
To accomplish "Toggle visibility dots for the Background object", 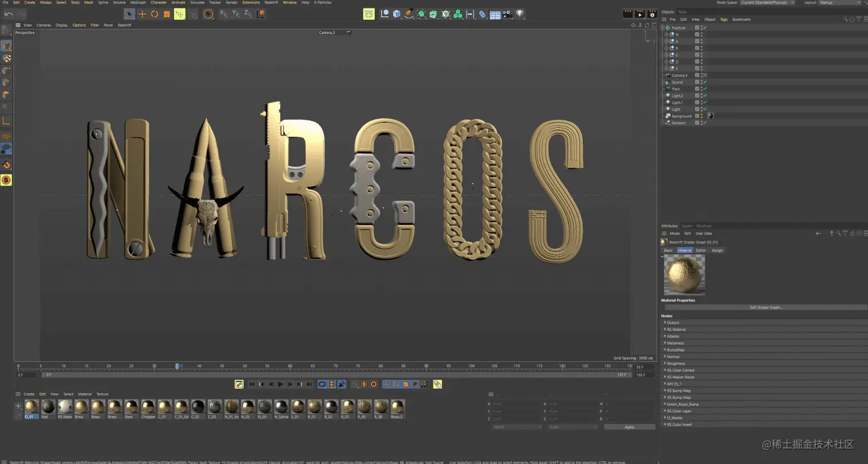I will [702, 116].
